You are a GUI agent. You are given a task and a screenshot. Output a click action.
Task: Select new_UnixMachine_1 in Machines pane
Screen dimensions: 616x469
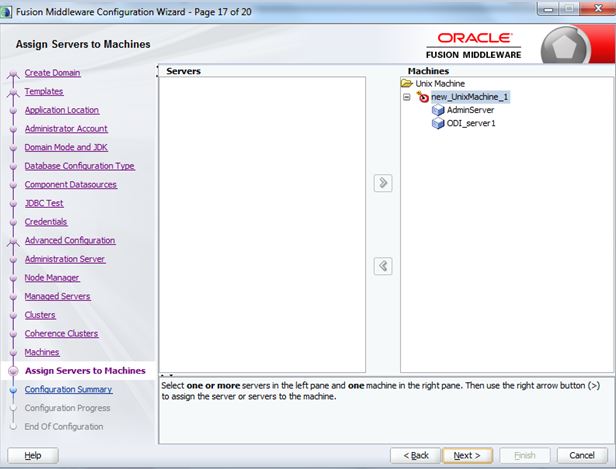point(469,97)
